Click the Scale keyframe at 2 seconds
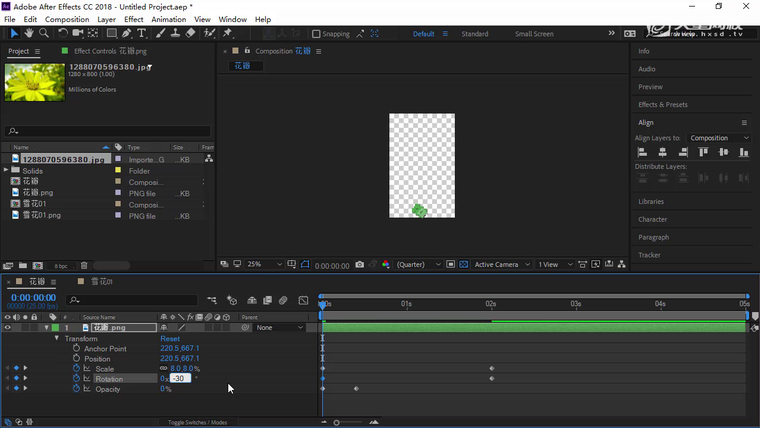This screenshot has height=428, width=760. point(491,369)
